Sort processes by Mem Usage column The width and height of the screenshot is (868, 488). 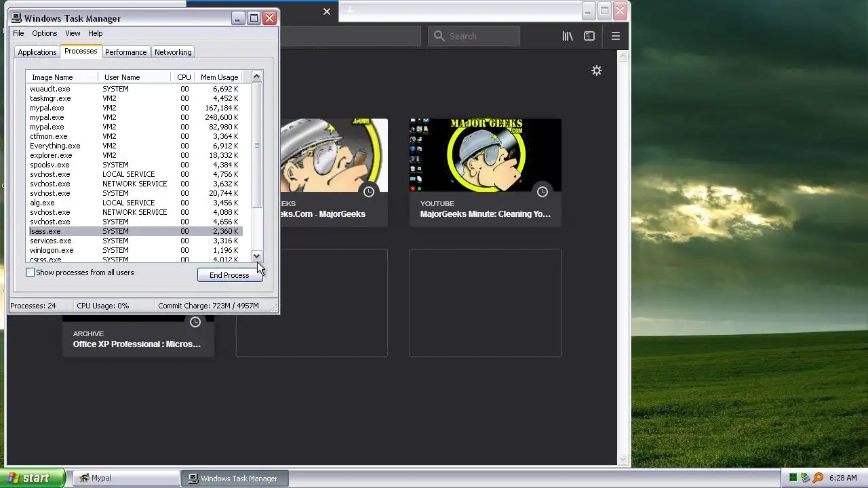[x=219, y=77]
